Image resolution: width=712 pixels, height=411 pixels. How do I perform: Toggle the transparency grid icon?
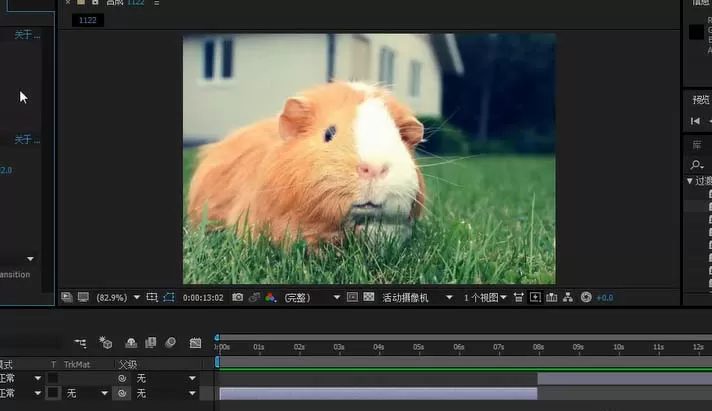coord(369,297)
